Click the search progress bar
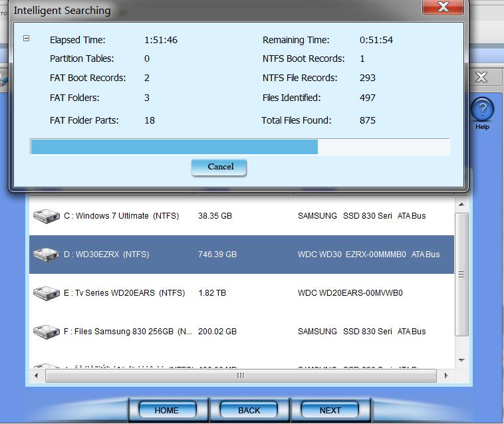This screenshot has height=424, width=504. click(x=240, y=147)
